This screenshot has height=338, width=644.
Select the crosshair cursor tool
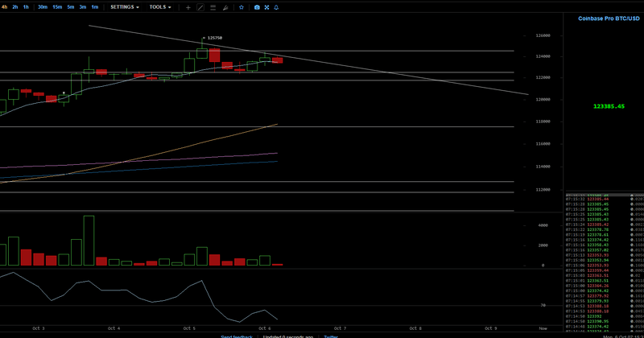coord(188,7)
